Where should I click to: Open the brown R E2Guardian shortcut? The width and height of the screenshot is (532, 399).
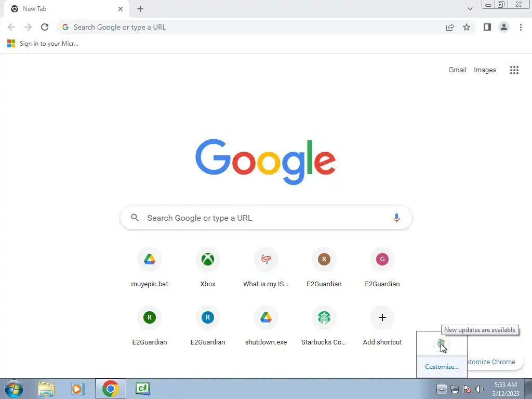(x=324, y=268)
